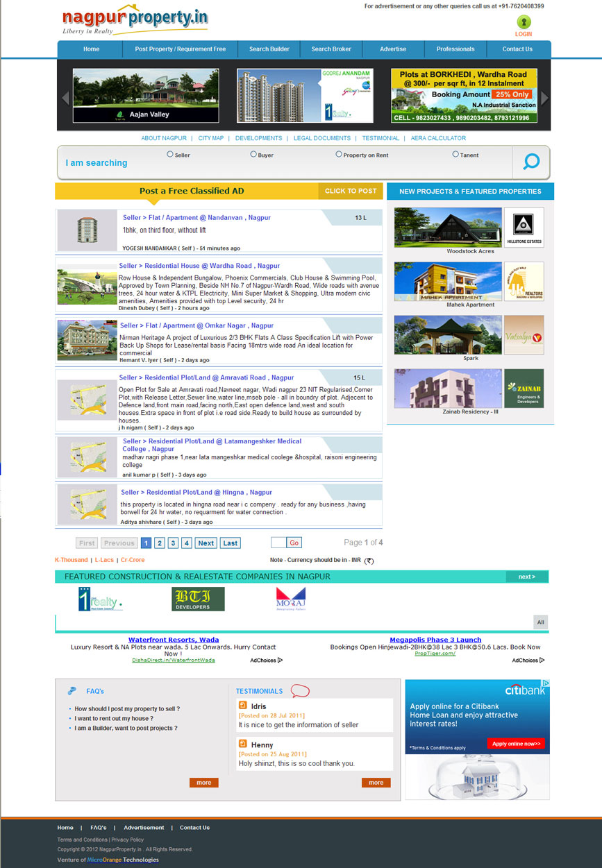Open the Omkar Nagar Flat listing
The width and height of the screenshot is (602, 868).
[x=197, y=325]
